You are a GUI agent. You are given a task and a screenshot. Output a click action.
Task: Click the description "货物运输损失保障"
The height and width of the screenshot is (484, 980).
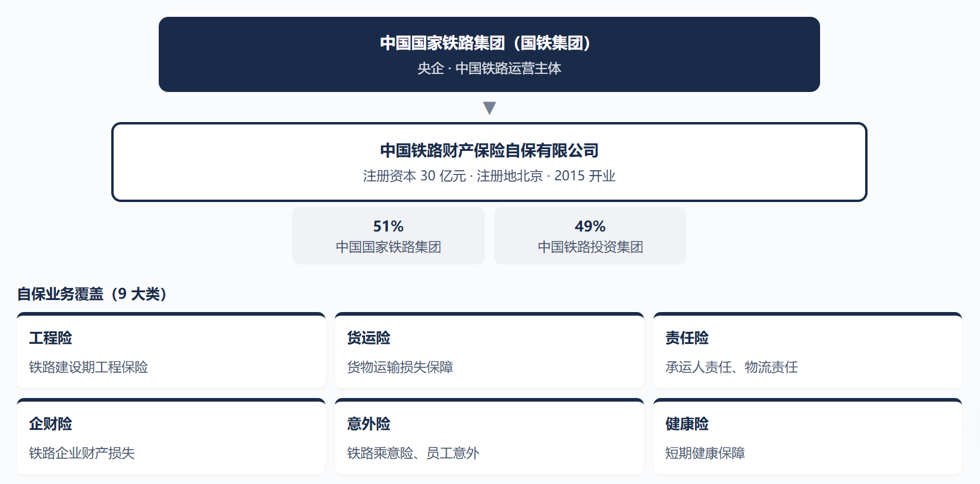(400, 367)
